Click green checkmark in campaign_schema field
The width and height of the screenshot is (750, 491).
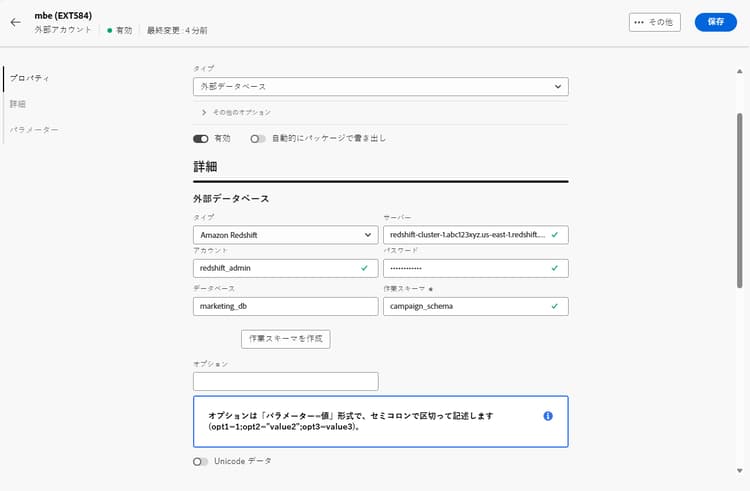tap(555, 306)
